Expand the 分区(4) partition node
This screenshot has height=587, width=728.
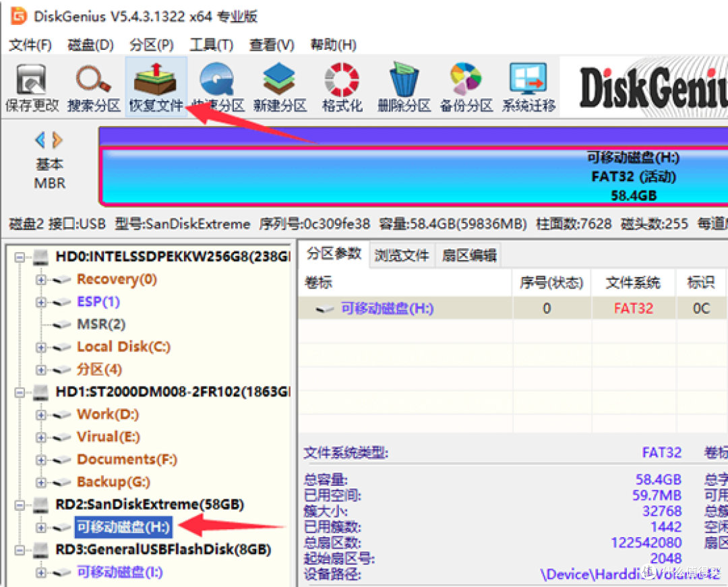pyautogui.click(x=41, y=370)
